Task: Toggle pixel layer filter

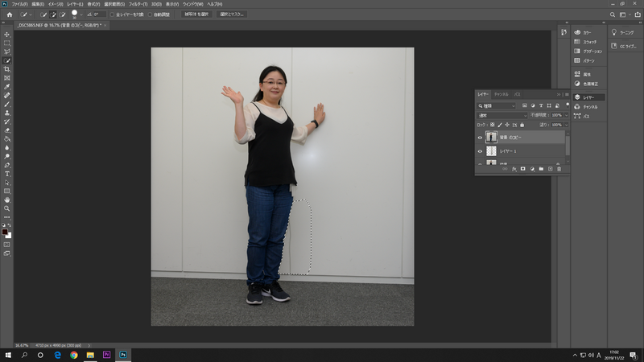Action: tap(525, 106)
